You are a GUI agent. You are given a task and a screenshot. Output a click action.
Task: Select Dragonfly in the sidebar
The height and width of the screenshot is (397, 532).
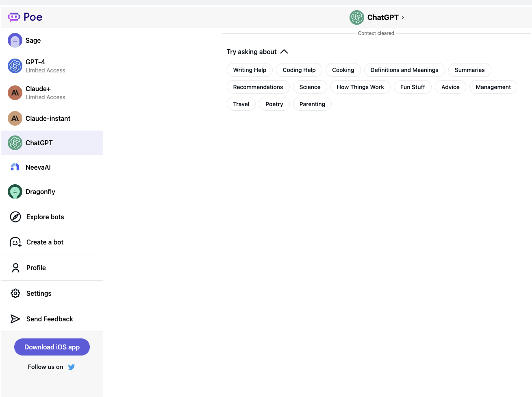click(52, 192)
